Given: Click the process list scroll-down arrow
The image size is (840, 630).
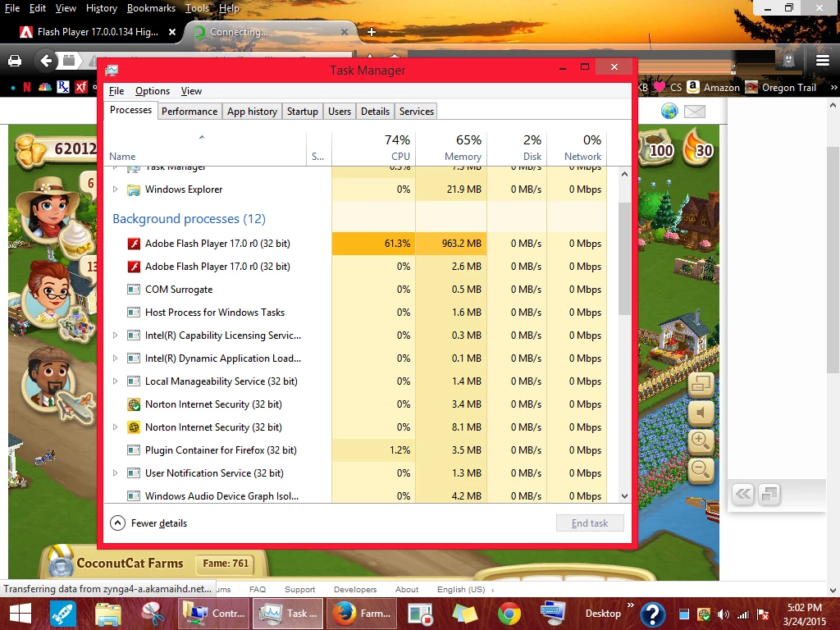Looking at the screenshot, I should coord(624,496).
